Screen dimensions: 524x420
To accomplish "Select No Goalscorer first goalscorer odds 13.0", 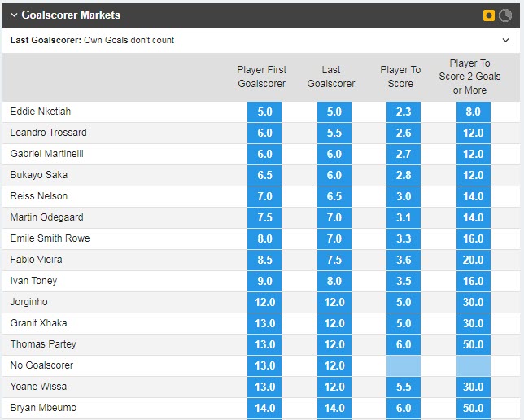I will 264,365.
